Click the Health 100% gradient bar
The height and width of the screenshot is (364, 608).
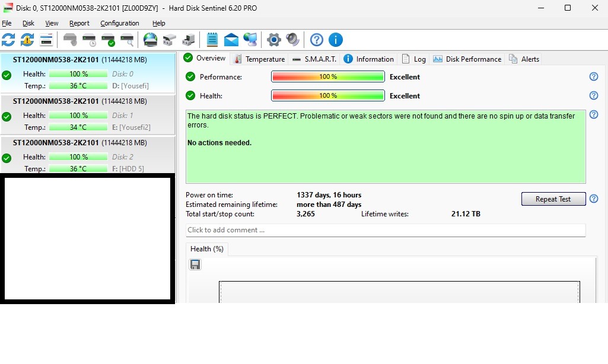pyautogui.click(x=327, y=95)
